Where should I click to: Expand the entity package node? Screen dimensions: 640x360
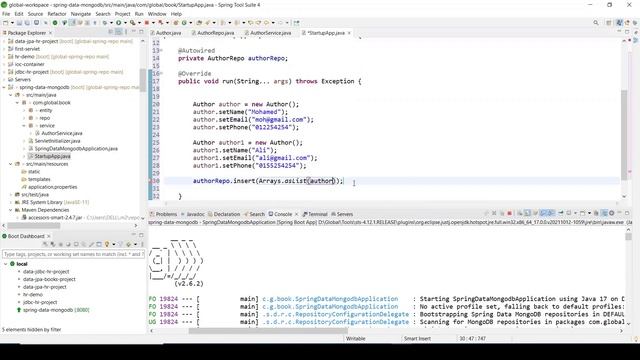click(x=24, y=110)
